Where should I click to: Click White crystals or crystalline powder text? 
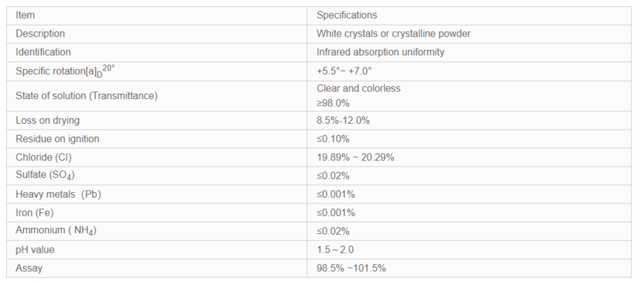click(x=393, y=34)
